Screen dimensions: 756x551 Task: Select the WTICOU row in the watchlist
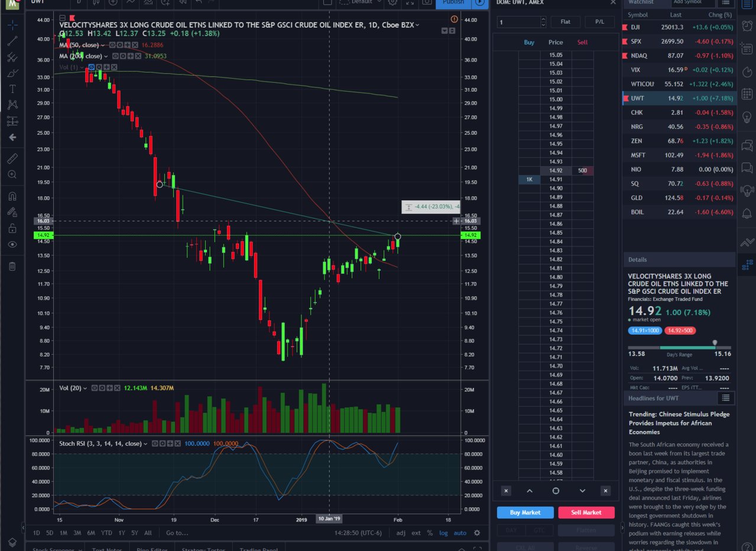tap(679, 84)
